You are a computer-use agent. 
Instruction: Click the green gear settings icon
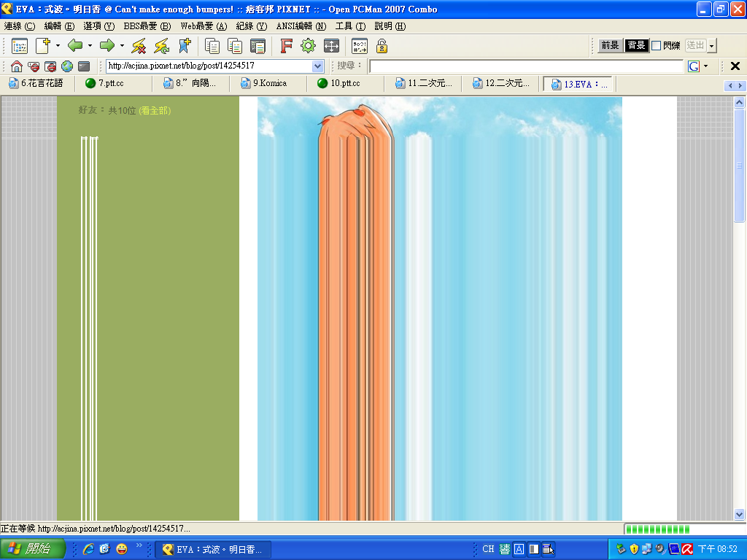(x=308, y=46)
